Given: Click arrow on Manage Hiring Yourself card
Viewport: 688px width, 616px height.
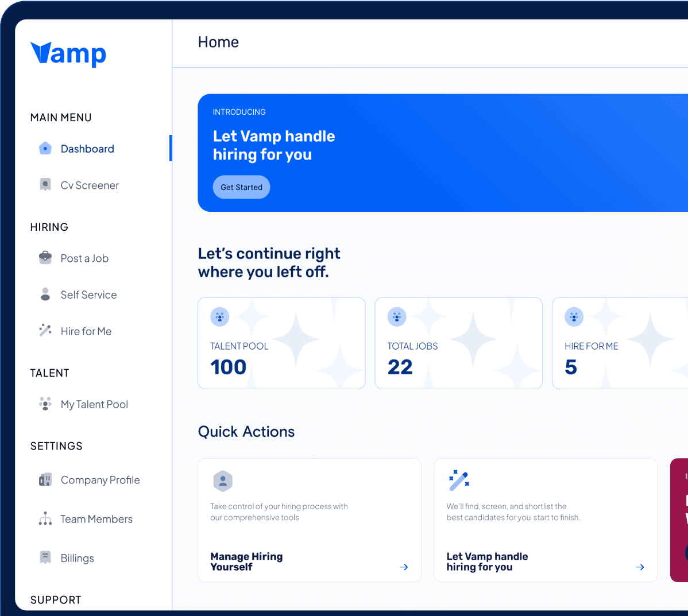Looking at the screenshot, I should (404, 567).
